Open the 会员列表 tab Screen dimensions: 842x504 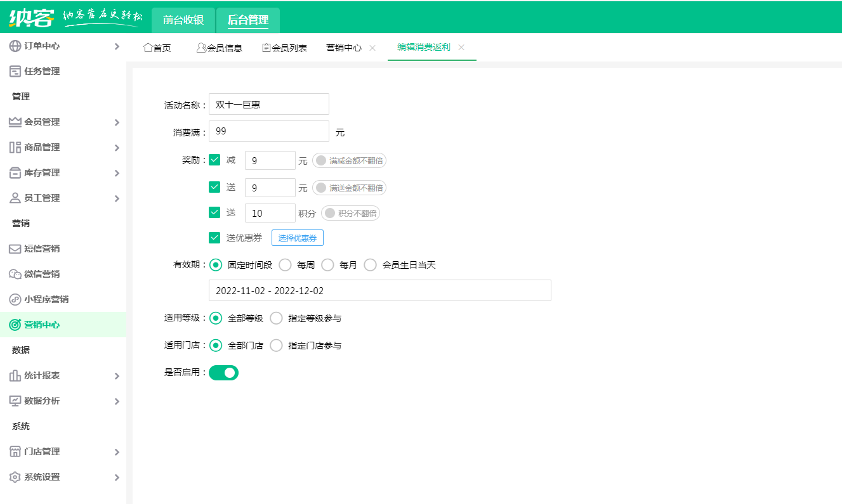click(284, 46)
